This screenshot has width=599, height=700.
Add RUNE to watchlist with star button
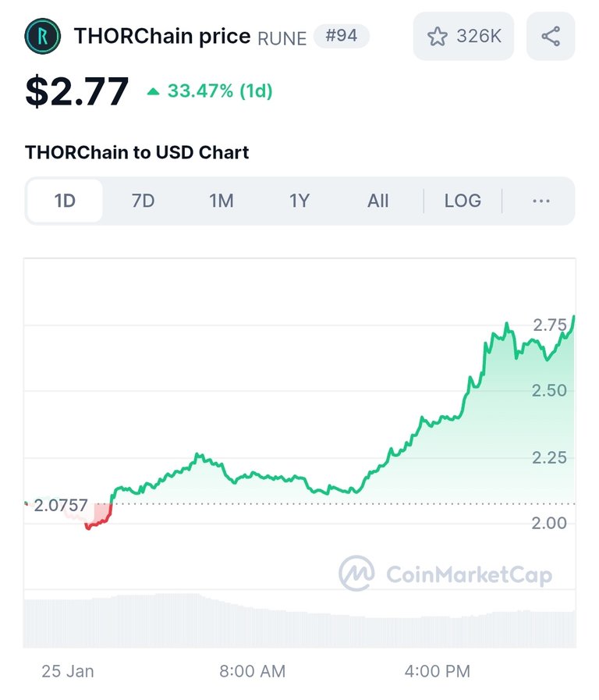coord(463,36)
